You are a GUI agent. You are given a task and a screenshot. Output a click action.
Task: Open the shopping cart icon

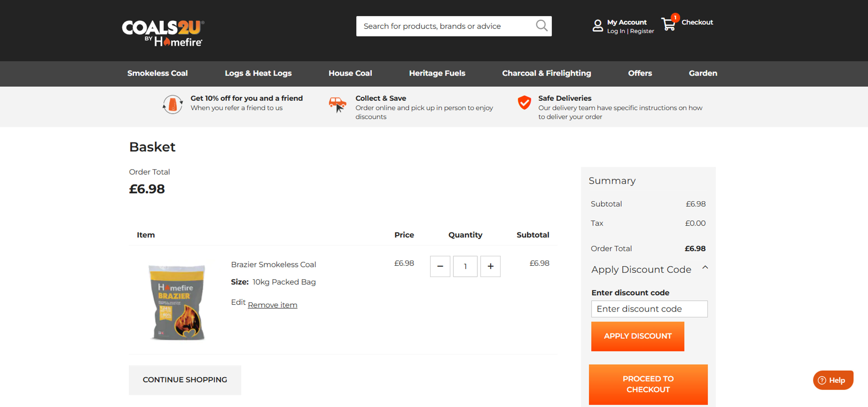[668, 24]
